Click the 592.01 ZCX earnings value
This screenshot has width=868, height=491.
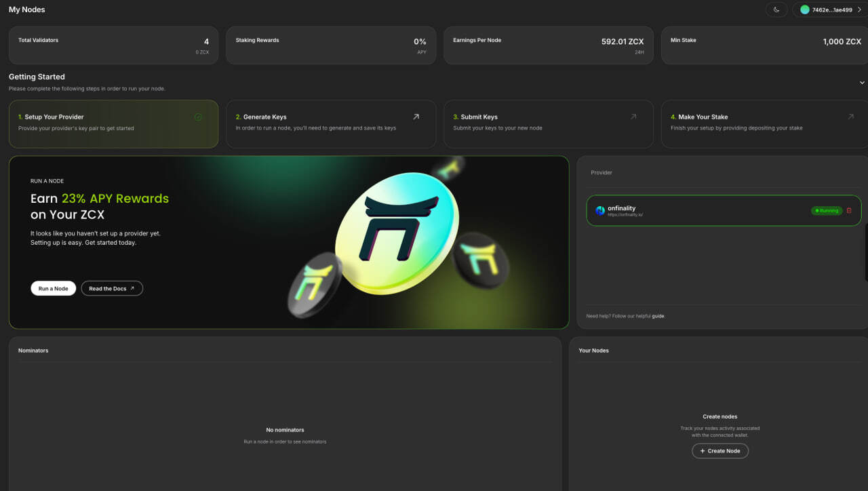(623, 41)
